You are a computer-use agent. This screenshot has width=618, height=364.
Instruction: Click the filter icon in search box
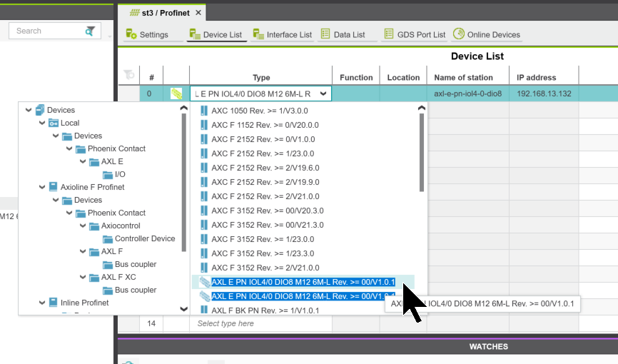(x=90, y=31)
